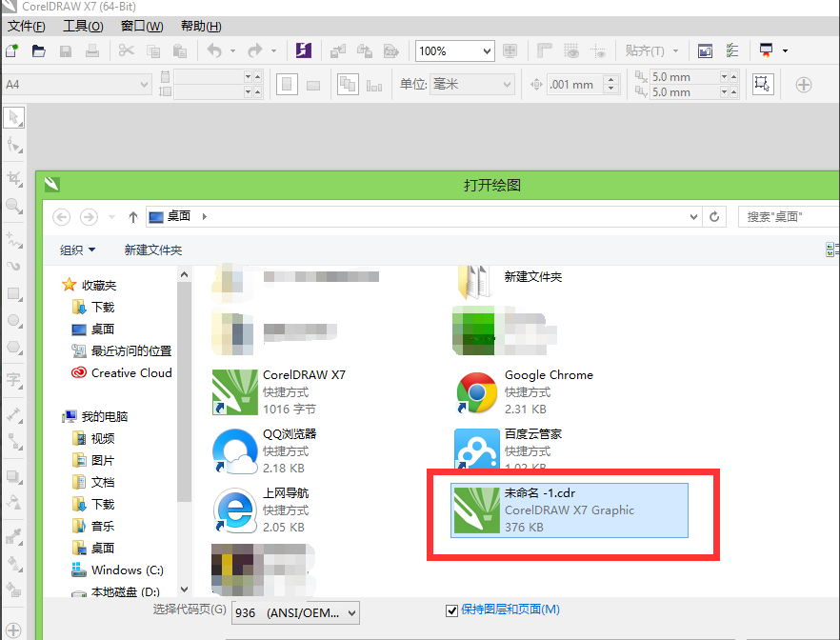Click the Open folder toolbar icon

pyautogui.click(x=39, y=50)
